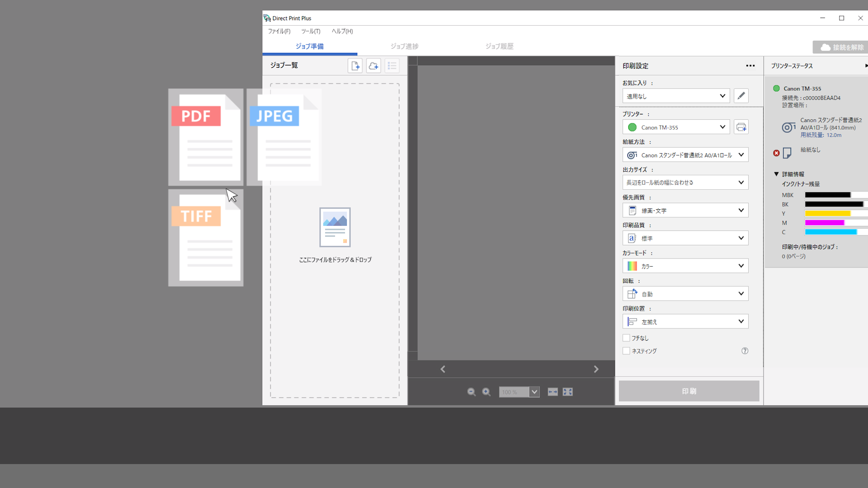Open the three-dots print settings menu
The image size is (868, 488).
[x=750, y=66]
